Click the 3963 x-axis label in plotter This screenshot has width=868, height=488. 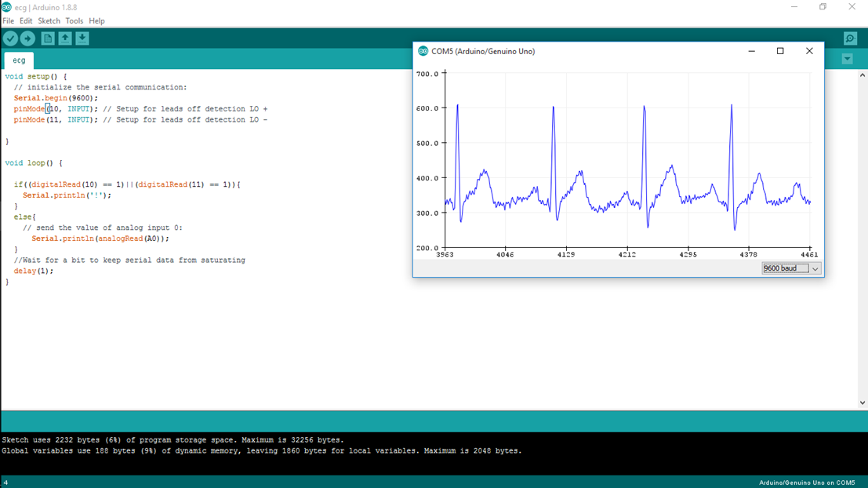click(445, 254)
